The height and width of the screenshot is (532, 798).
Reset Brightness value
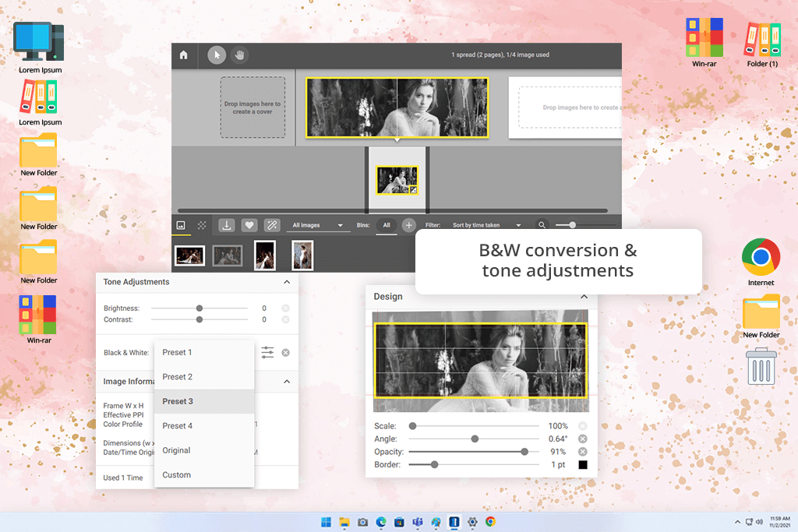285,308
